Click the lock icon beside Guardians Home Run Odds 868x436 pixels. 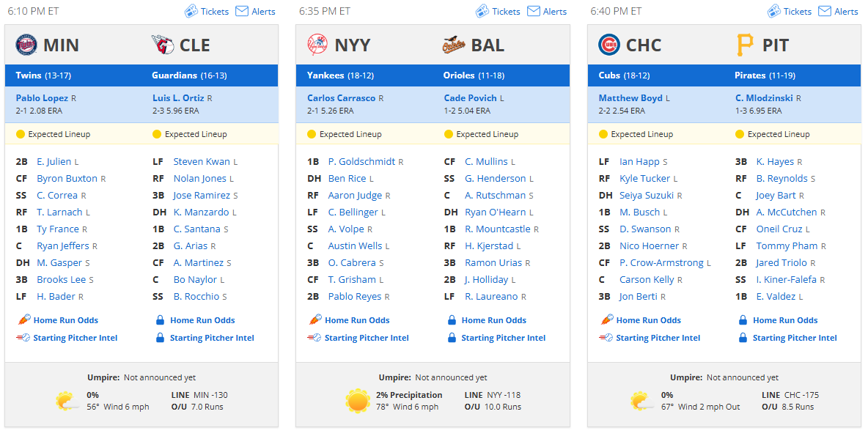pos(160,319)
